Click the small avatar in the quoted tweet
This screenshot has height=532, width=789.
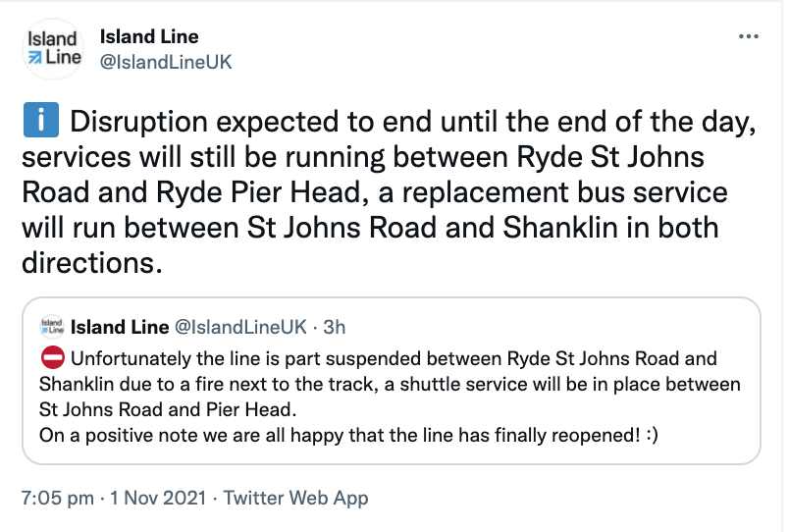(x=52, y=327)
